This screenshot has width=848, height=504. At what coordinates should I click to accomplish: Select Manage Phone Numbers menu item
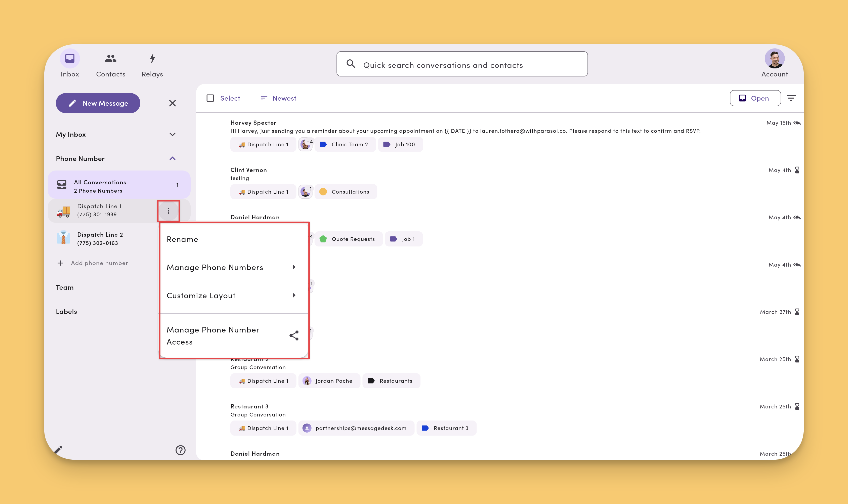click(234, 267)
